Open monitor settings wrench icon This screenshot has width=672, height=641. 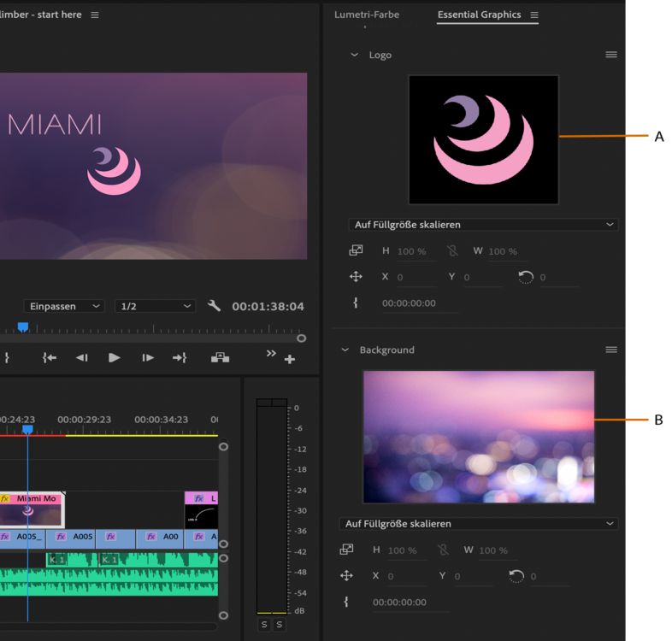[214, 305]
